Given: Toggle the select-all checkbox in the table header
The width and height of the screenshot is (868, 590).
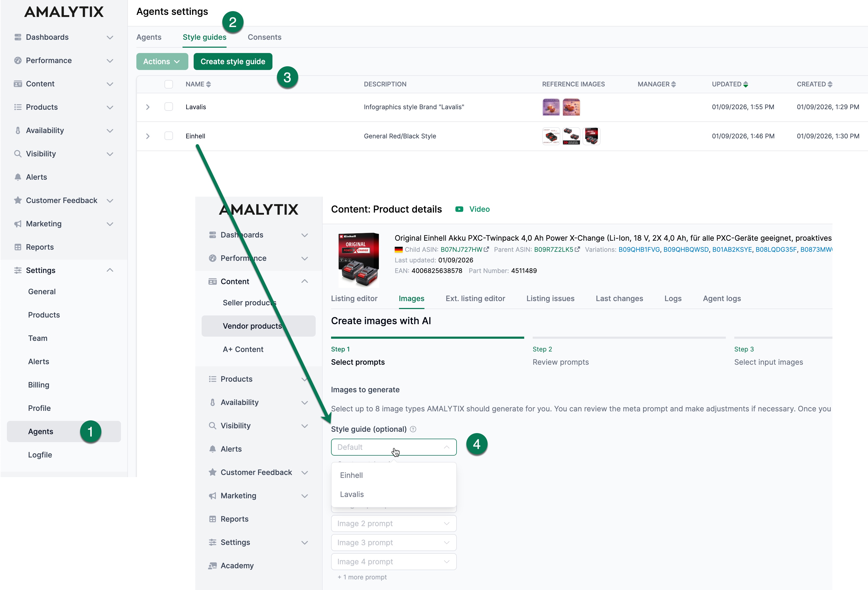Looking at the screenshot, I should coord(169,84).
